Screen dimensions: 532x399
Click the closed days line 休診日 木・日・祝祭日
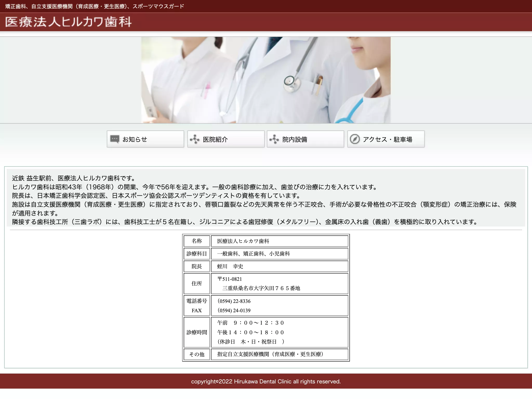(x=251, y=342)
